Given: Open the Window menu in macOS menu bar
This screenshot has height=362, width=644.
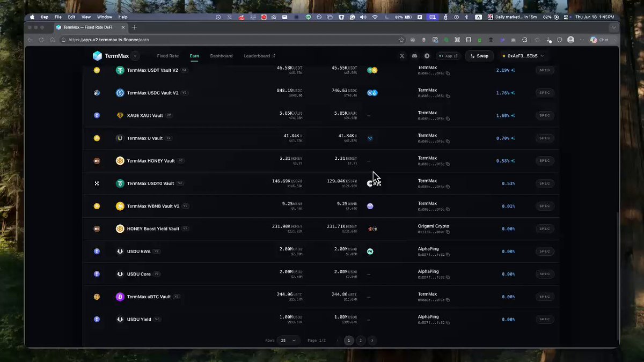Looking at the screenshot, I should (104, 17).
